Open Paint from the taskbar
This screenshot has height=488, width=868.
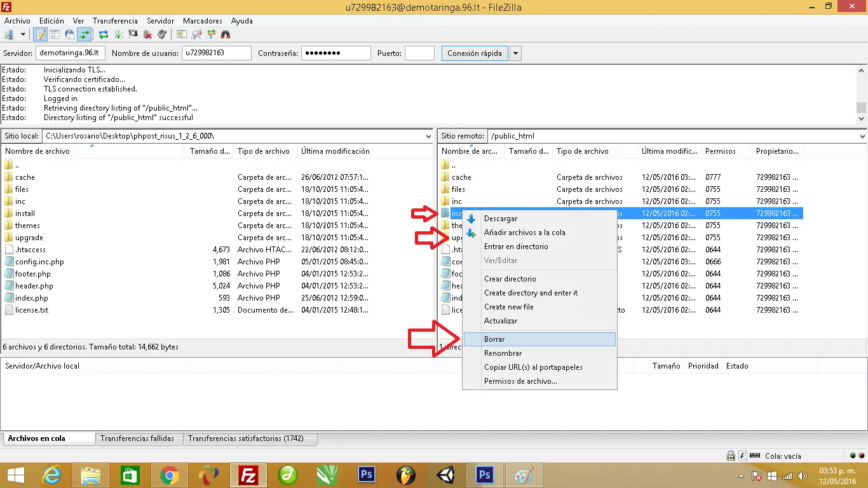point(524,475)
